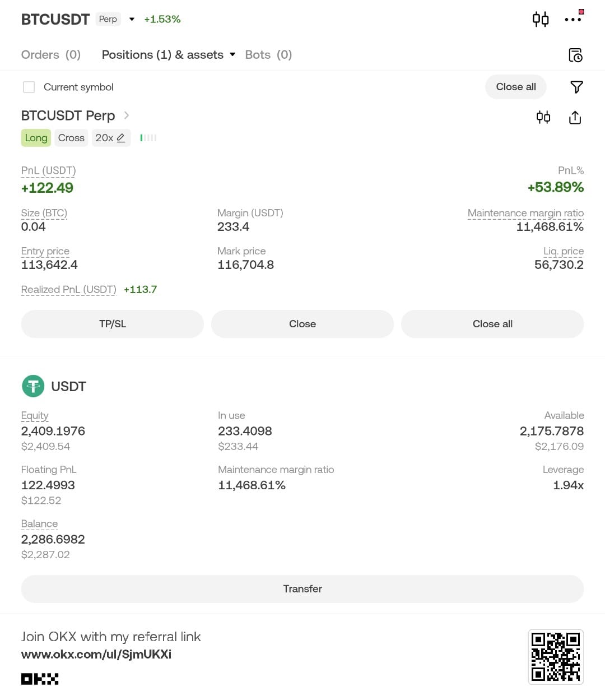
Task: Open chart icon beside BTCUSDT Perp position
Action: coord(543,117)
